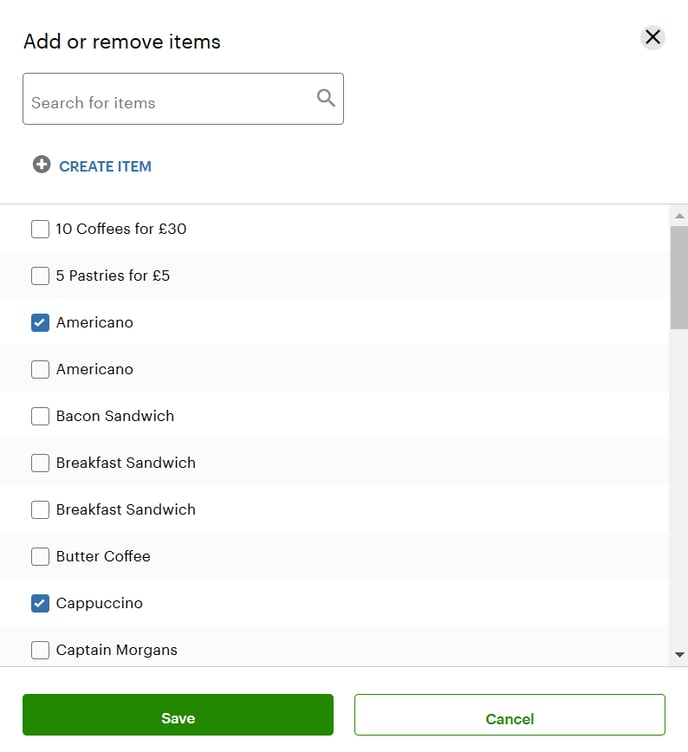Select the Captain Morgans list label
The width and height of the screenshot is (688, 752).
(x=116, y=650)
